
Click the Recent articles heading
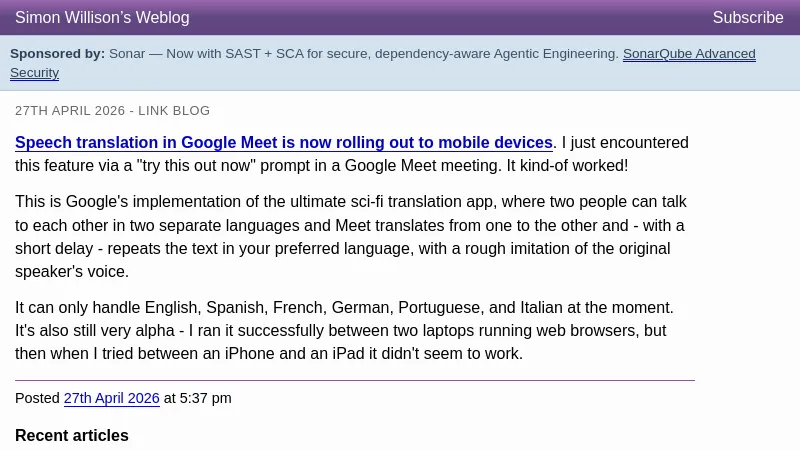click(x=72, y=436)
